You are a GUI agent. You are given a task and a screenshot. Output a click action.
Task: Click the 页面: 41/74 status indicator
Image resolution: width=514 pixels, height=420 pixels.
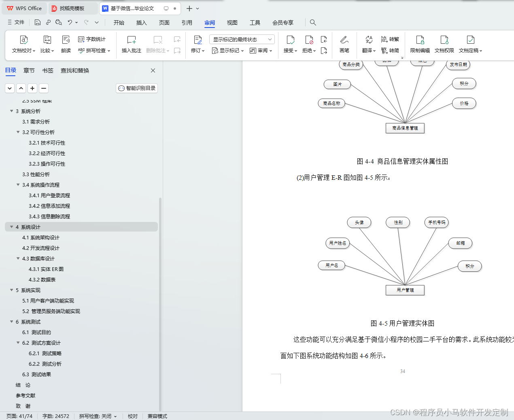(19, 416)
